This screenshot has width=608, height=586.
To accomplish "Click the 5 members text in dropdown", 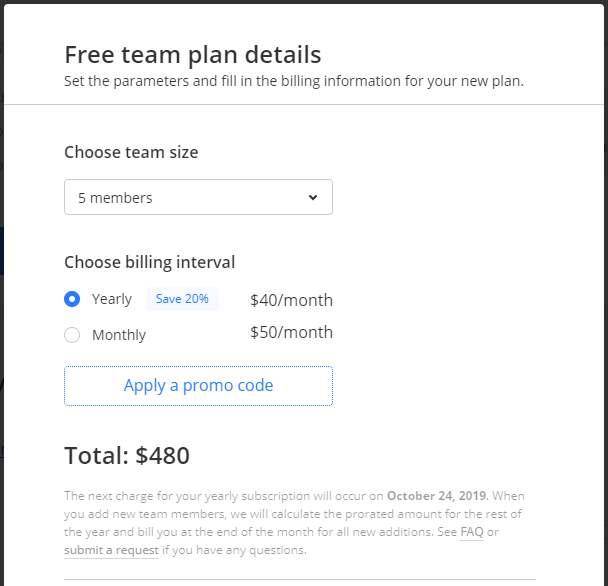I will (x=115, y=198).
